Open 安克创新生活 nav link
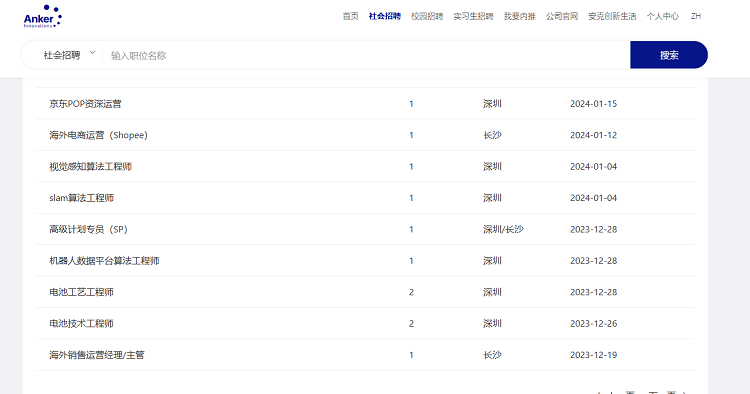The width and height of the screenshot is (750, 394). [612, 16]
